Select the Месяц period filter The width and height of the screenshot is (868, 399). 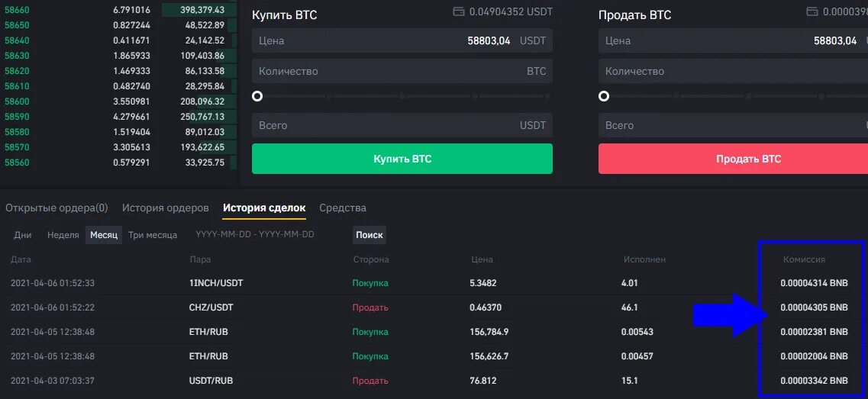pos(104,235)
